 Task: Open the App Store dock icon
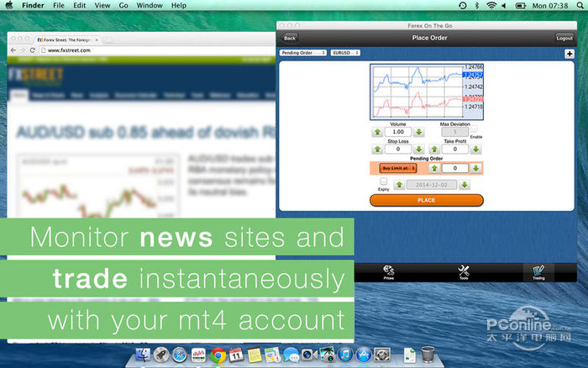364,355
